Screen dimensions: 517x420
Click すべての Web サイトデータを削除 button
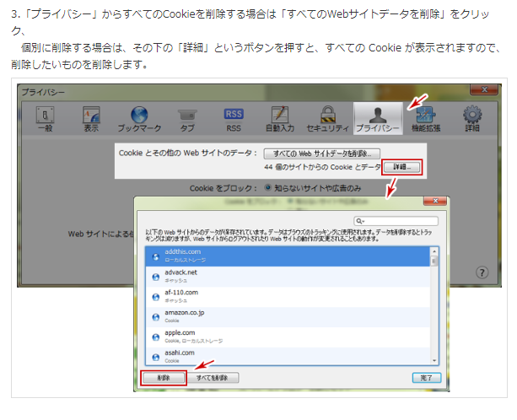click(322, 153)
